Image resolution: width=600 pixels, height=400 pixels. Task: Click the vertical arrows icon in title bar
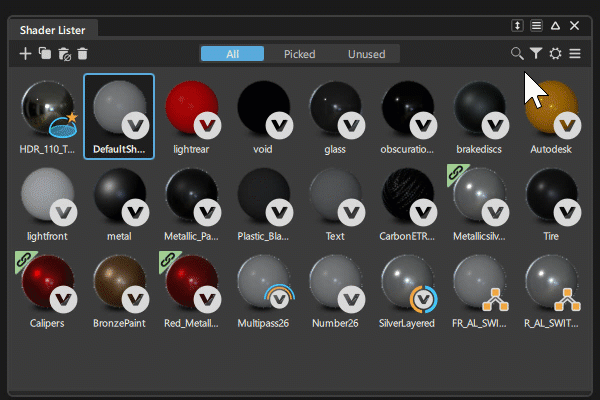pyautogui.click(x=517, y=26)
